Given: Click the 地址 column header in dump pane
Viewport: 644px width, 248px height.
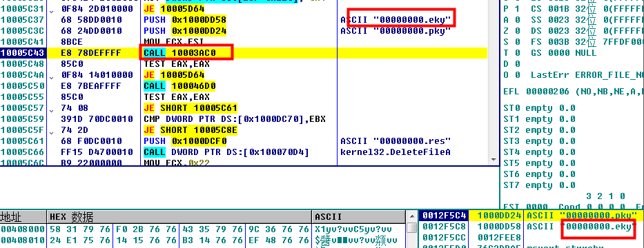Looking at the screenshot, I should tap(23, 216).
